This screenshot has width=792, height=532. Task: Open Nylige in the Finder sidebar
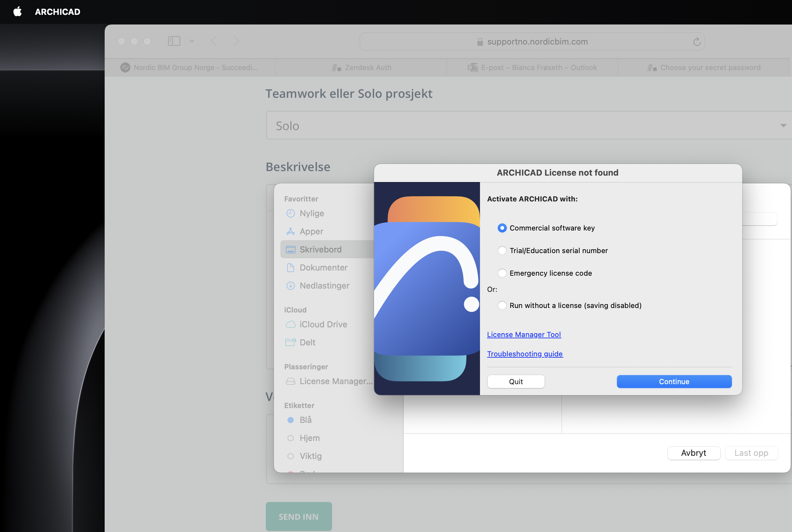[311, 213]
